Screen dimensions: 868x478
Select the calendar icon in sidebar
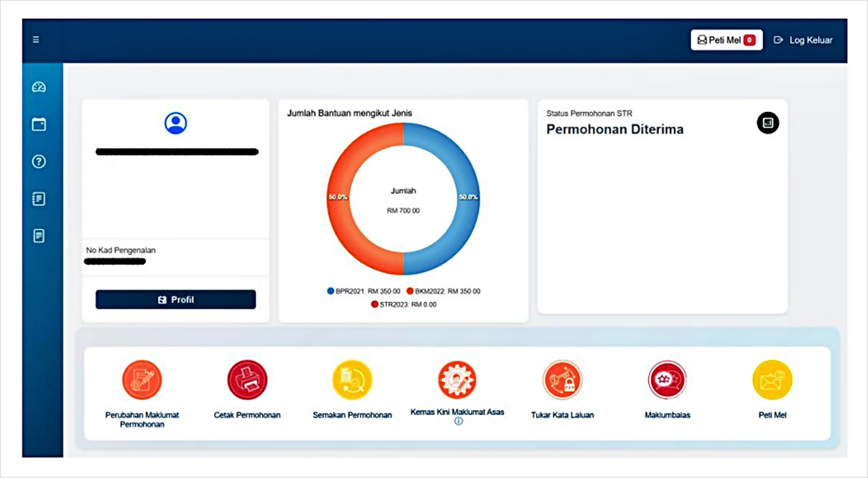[39, 124]
